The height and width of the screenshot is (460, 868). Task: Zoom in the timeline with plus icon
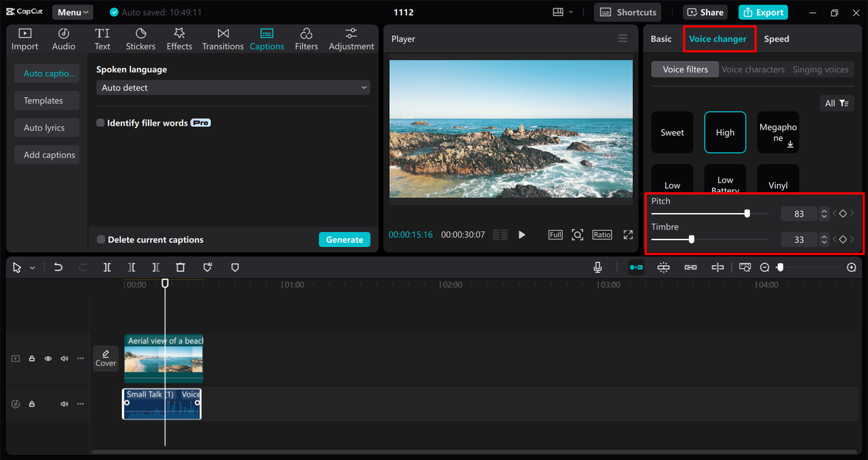point(852,267)
